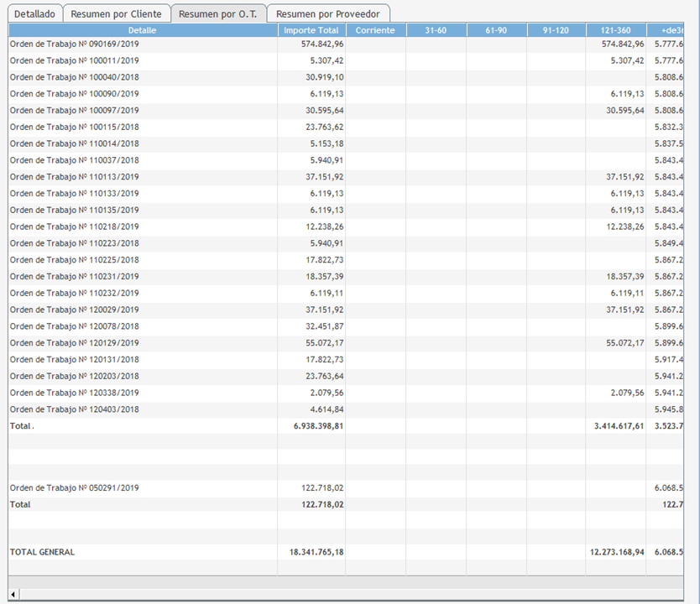Screen dimensions: 700x604
Task: Select the Resumen por O.T. tab
Action: pos(218,14)
